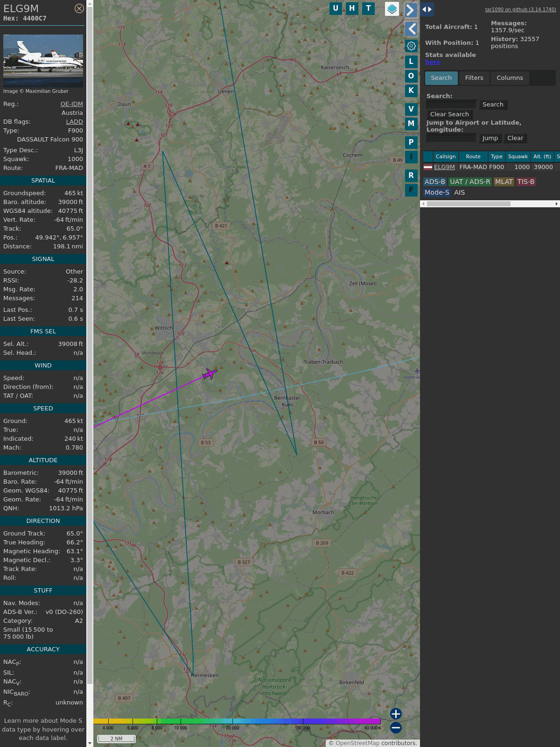
Task: Click the double-arrow sidebar toggle icon
Action: [427, 9]
